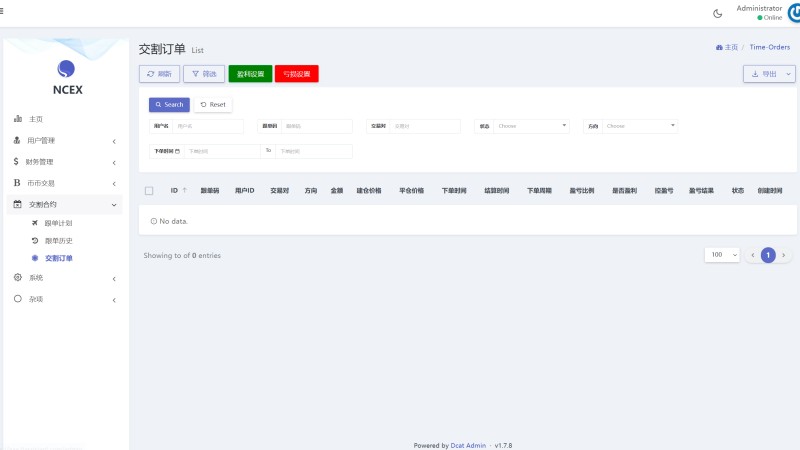Expand the 财务管理 sidebar menu
This screenshot has width=800, height=450.
coord(65,162)
